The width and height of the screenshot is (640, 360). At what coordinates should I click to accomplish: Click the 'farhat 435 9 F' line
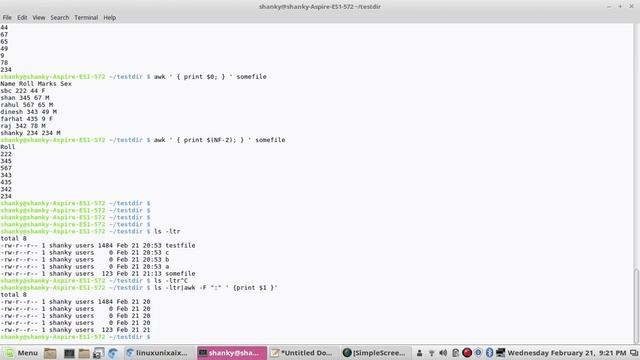pos(27,119)
